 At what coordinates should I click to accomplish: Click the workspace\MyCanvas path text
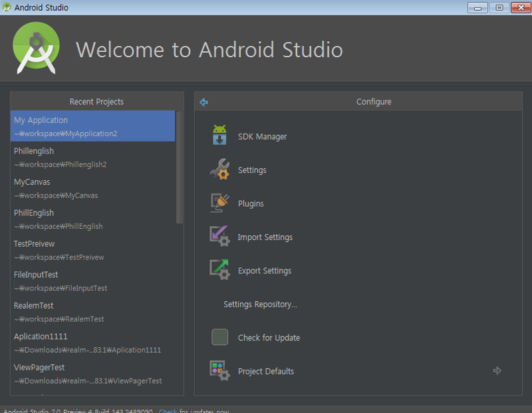point(56,196)
